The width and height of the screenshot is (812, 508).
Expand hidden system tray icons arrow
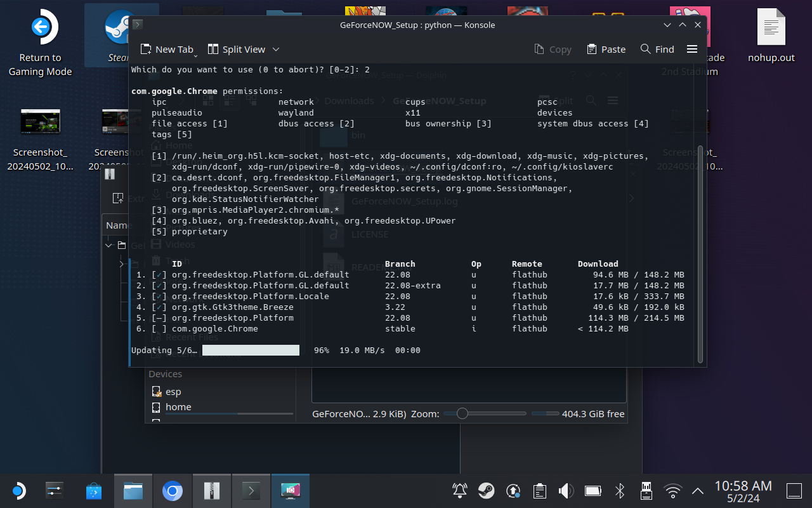click(x=698, y=490)
